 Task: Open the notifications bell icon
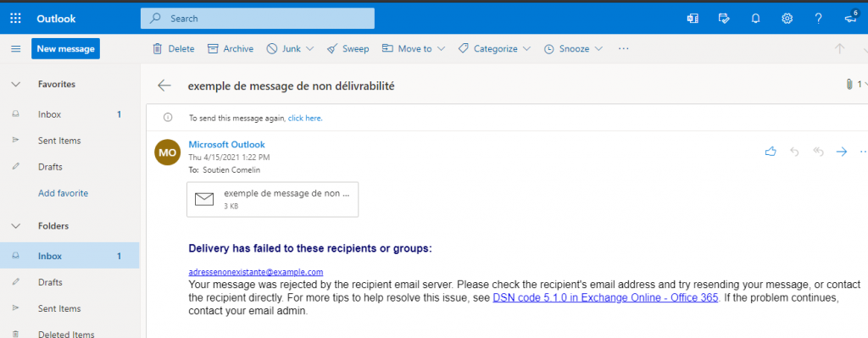click(755, 19)
